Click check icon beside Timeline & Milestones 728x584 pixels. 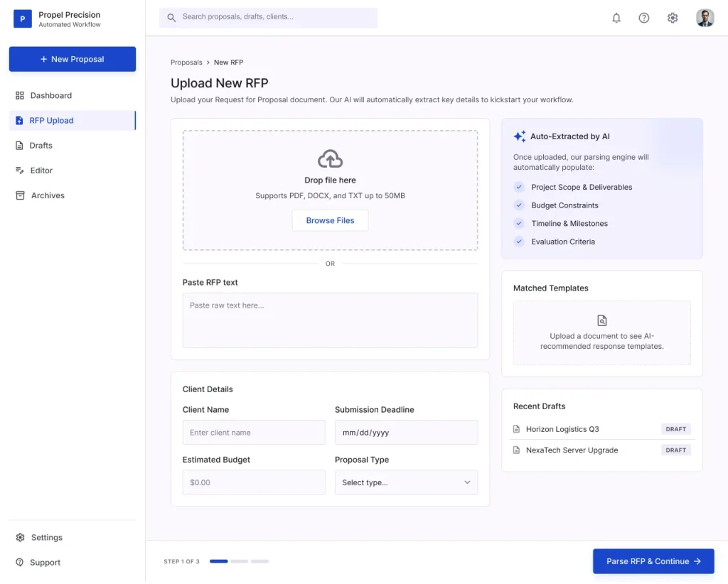coord(519,223)
